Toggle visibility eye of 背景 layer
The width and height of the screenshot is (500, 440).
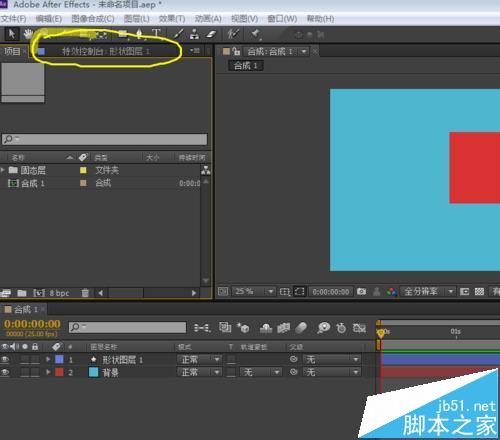tap(5, 372)
